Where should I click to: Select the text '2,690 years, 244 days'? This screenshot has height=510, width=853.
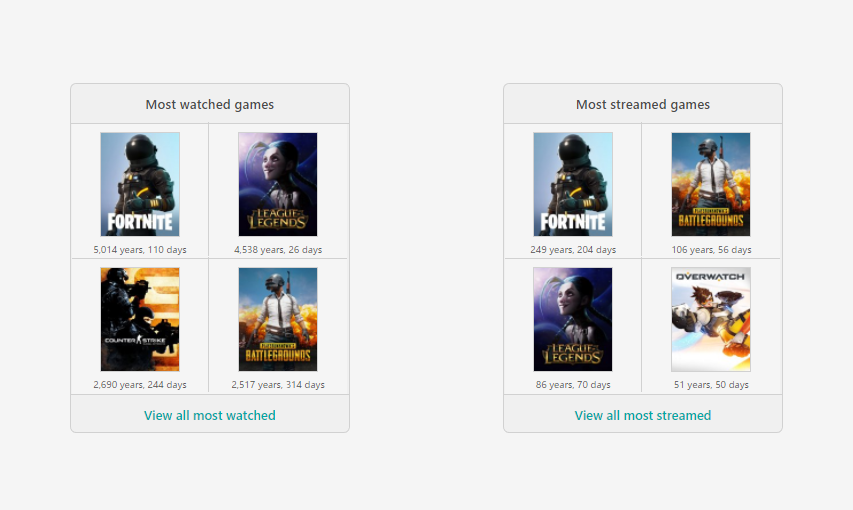(140, 385)
